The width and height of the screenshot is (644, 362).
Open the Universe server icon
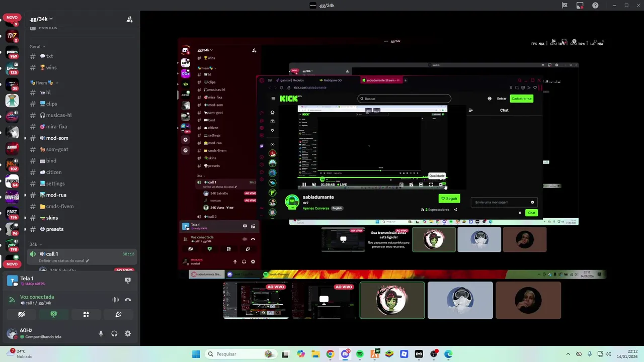(x=12, y=197)
